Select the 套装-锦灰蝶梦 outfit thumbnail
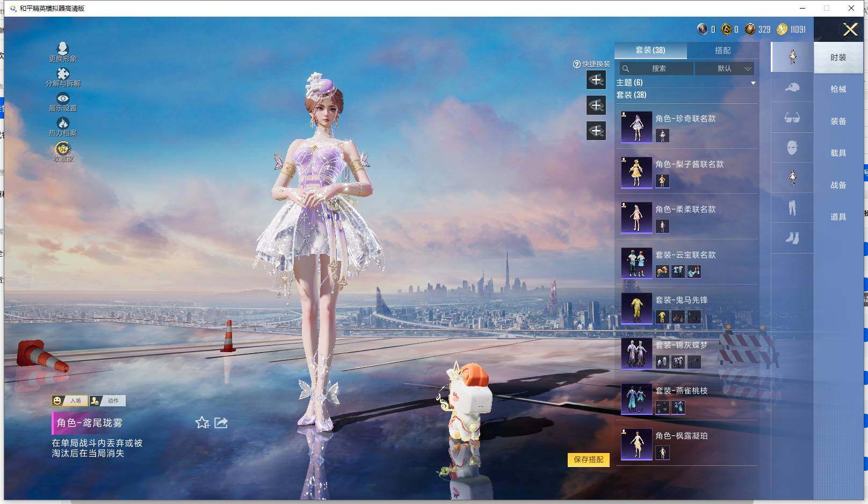 click(x=636, y=354)
